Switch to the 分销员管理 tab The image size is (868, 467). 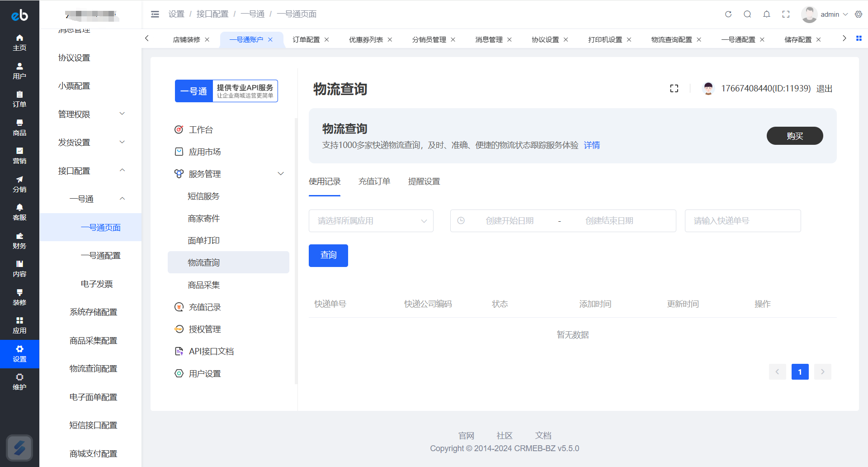tap(429, 40)
